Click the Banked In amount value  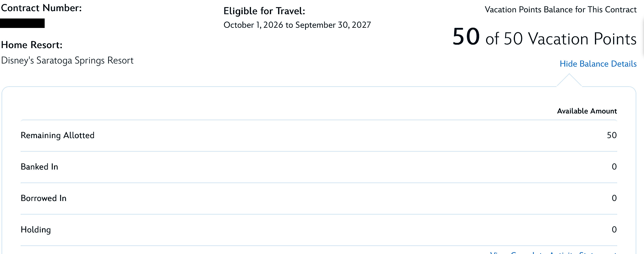(x=614, y=167)
